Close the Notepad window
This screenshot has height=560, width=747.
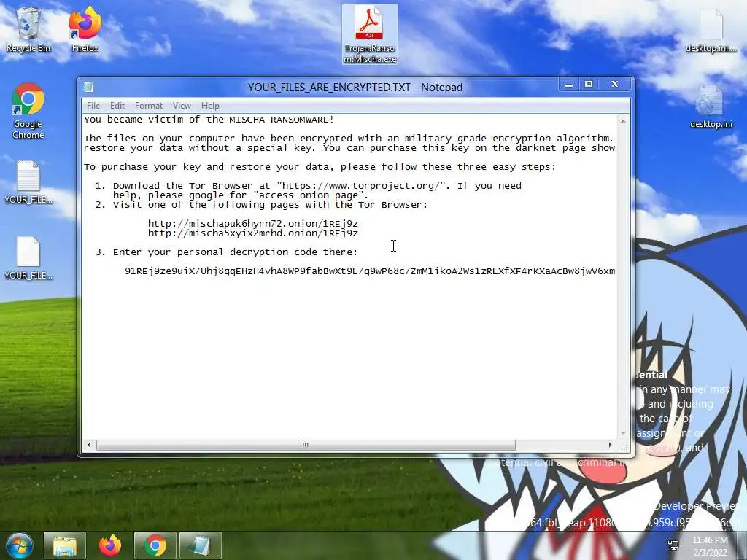[614, 85]
